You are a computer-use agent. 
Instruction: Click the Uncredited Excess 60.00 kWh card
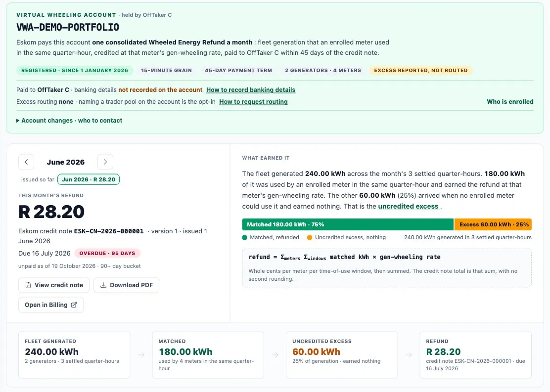342,355
